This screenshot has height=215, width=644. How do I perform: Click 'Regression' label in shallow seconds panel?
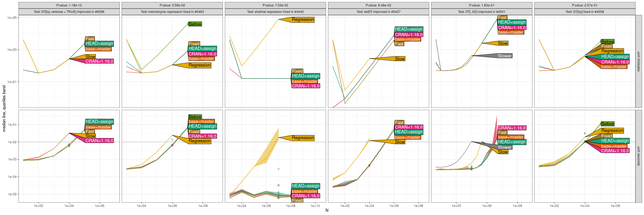[303, 138]
